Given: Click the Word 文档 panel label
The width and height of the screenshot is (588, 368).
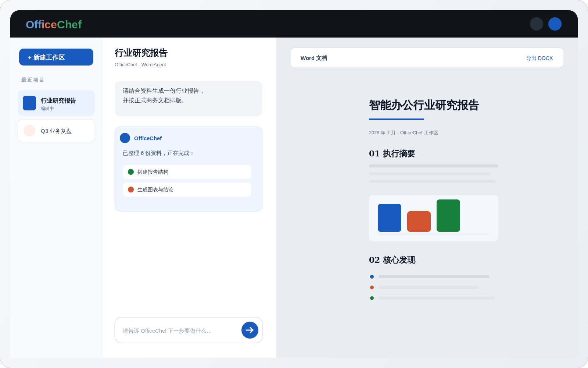Looking at the screenshot, I should pyautogui.click(x=314, y=58).
